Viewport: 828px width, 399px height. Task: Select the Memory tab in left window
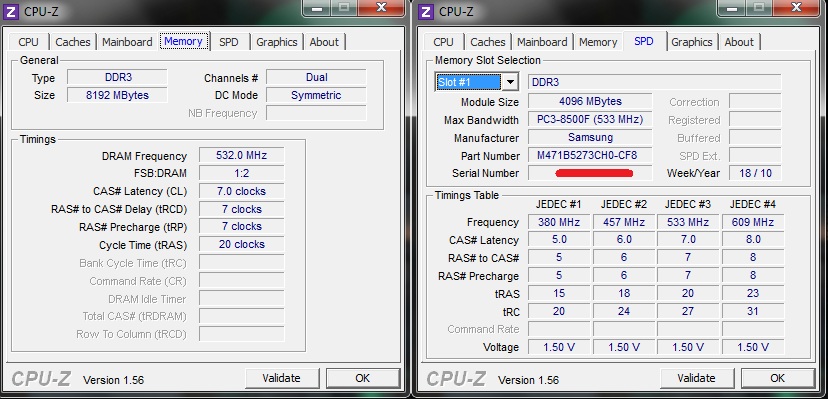click(x=183, y=41)
